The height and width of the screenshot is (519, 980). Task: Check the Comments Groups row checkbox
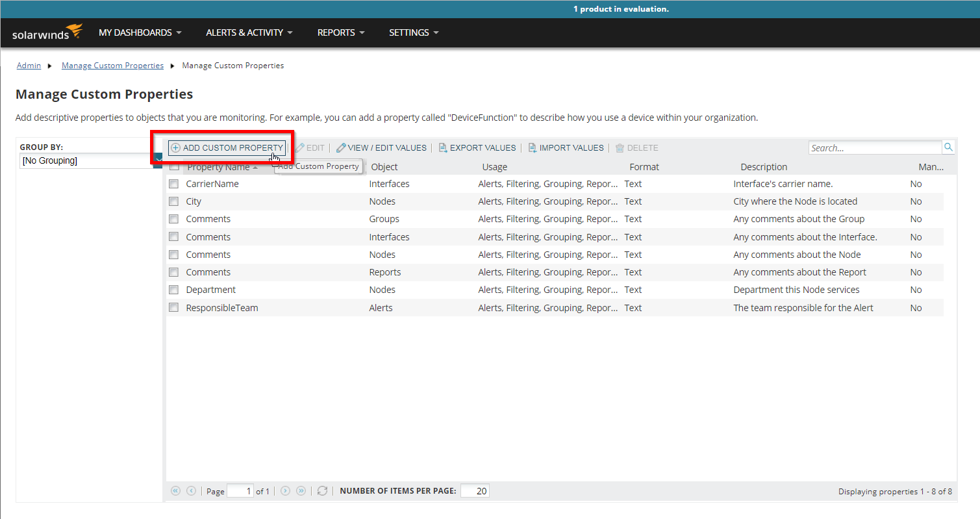[173, 219]
